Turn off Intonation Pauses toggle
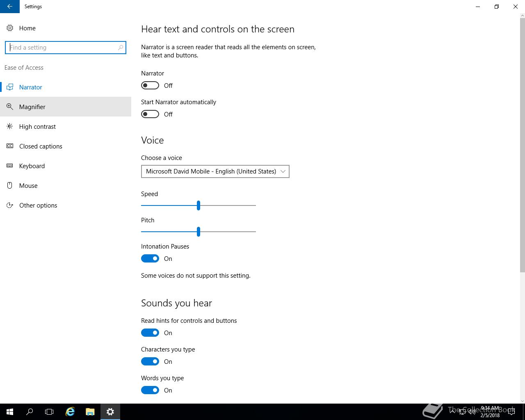 point(150,258)
